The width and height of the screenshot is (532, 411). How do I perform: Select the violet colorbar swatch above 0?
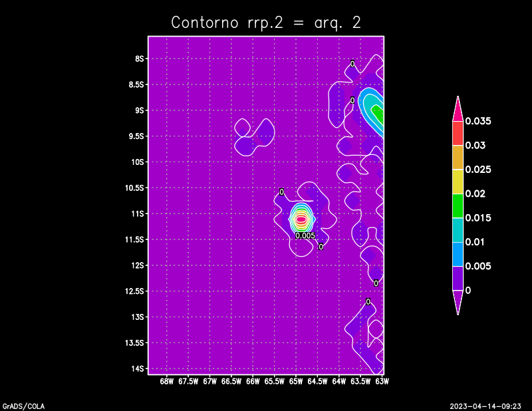click(458, 278)
